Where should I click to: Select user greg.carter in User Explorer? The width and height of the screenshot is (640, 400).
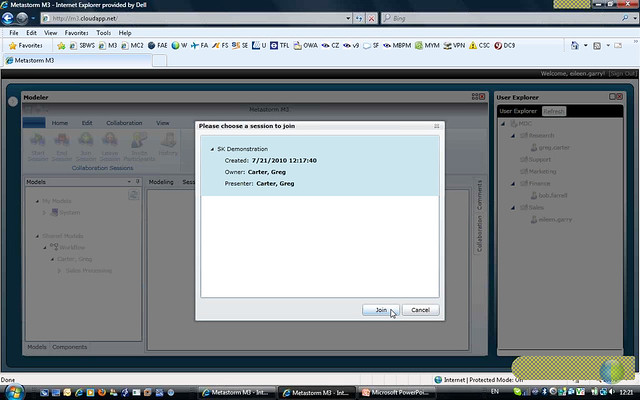pos(550,147)
